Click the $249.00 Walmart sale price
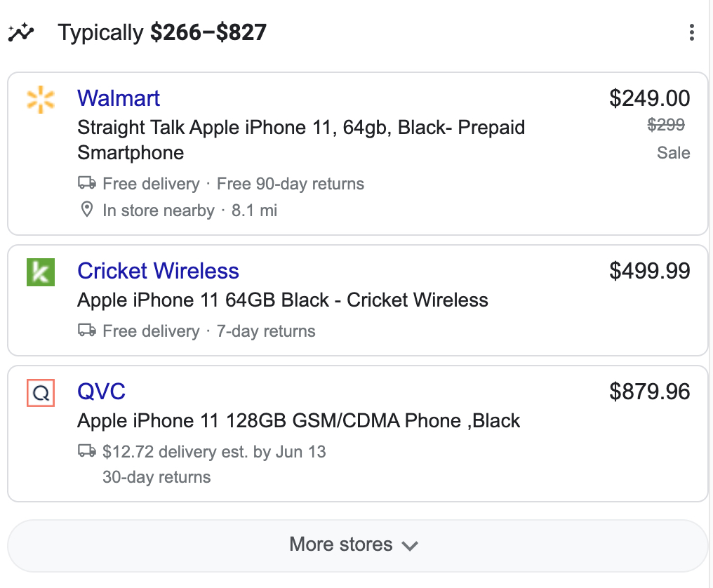The height and width of the screenshot is (588, 713). pos(649,98)
